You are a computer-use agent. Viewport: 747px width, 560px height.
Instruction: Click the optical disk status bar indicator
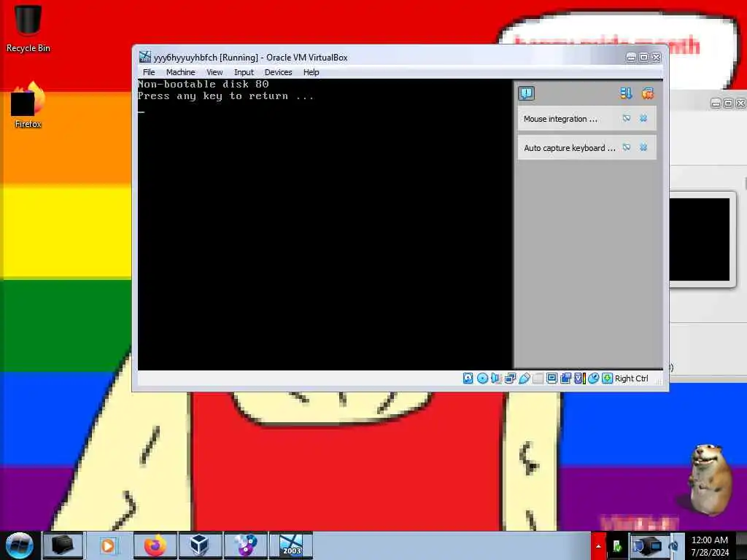[x=482, y=378]
